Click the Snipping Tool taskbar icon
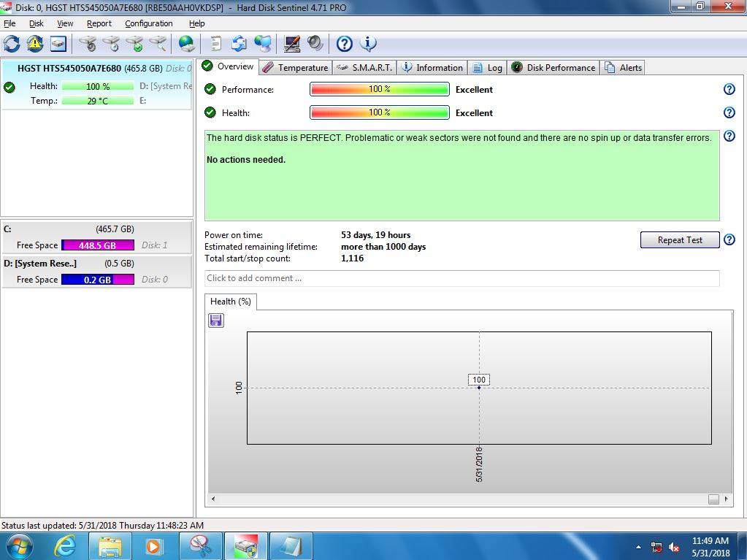The height and width of the screenshot is (560, 747). (x=200, y=546)
